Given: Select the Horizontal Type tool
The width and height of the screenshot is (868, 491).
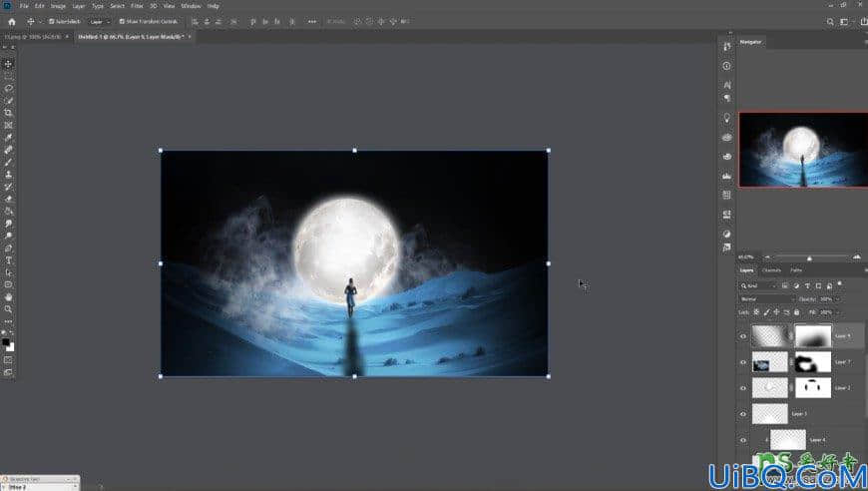Looking at the screenshot, I should coord(8,260).
